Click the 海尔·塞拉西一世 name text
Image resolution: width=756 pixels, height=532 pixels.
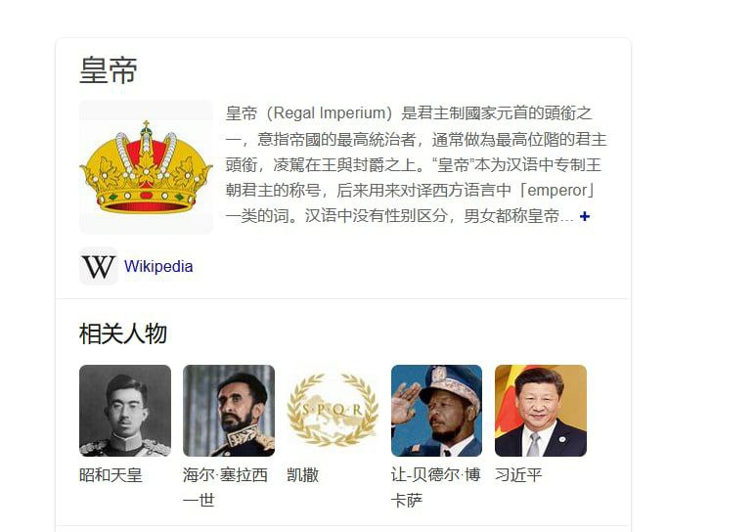pos(225,487)
